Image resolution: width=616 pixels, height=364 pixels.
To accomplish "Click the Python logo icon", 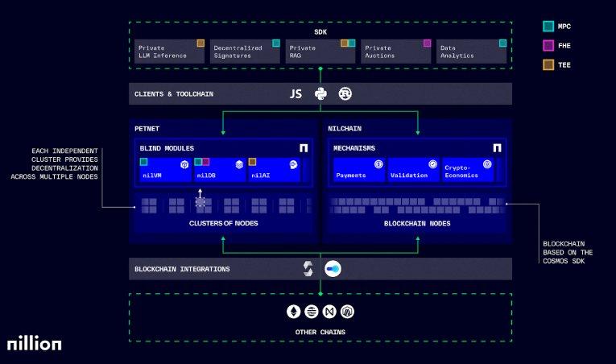I will point(320,94).
